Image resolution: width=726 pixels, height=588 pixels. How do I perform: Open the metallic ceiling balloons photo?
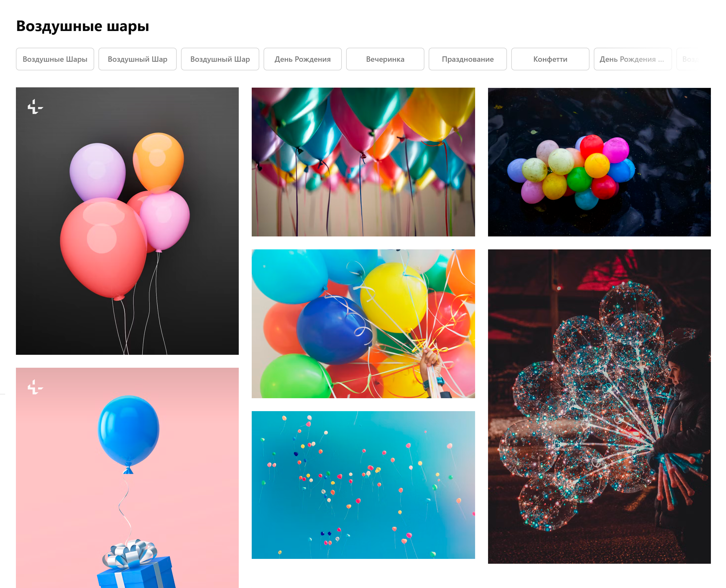tap(363, 162)
